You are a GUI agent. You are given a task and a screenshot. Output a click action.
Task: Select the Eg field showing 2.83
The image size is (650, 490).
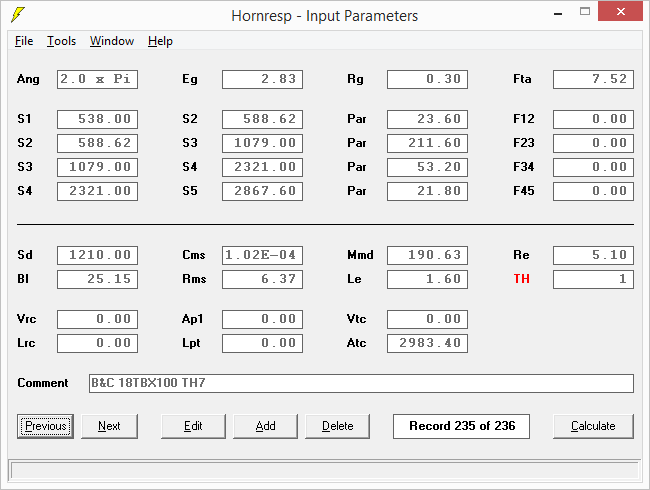tap(262, 79)
